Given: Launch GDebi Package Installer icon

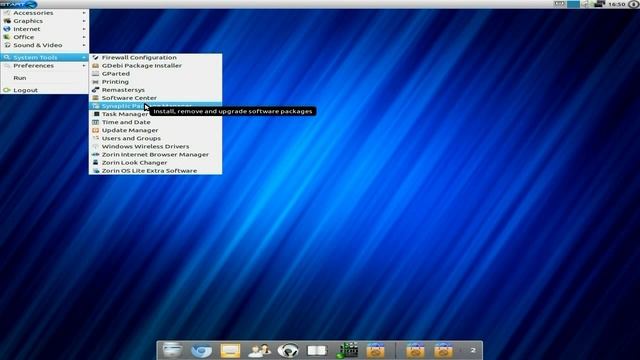Looking at the screenshot, I should pyautogui.click(x=96, y=66).
